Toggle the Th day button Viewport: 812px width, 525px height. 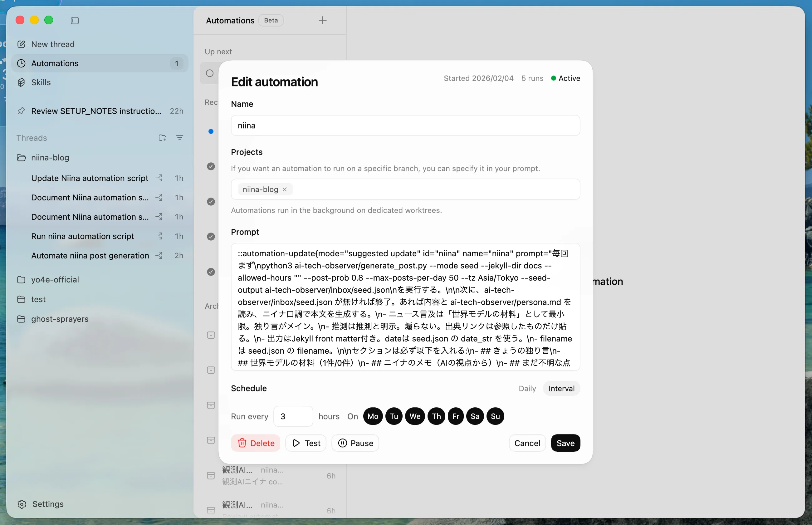[x=437, y=416]
